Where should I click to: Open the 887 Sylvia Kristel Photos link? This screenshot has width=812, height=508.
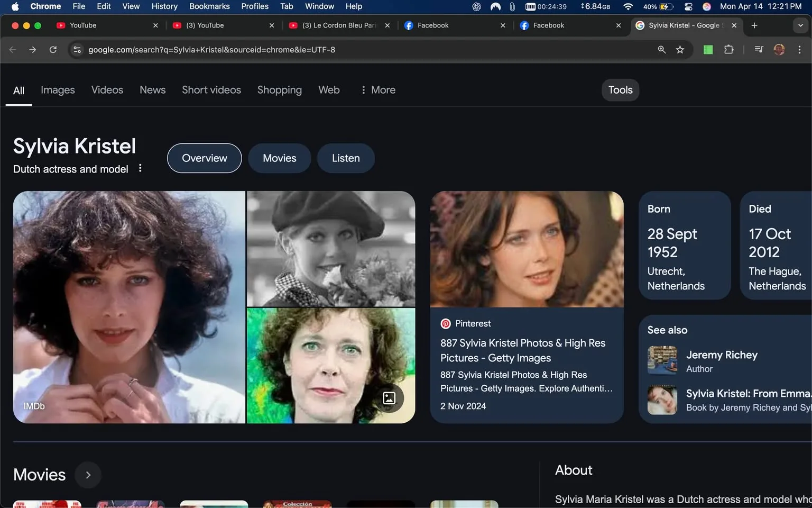[523, 350]
